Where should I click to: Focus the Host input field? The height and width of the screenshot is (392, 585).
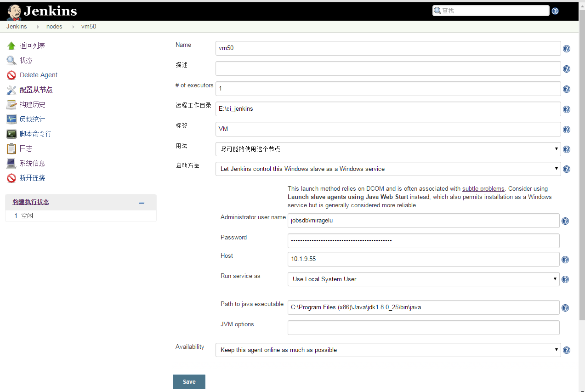pyautogui.click(x=423, y=259)
